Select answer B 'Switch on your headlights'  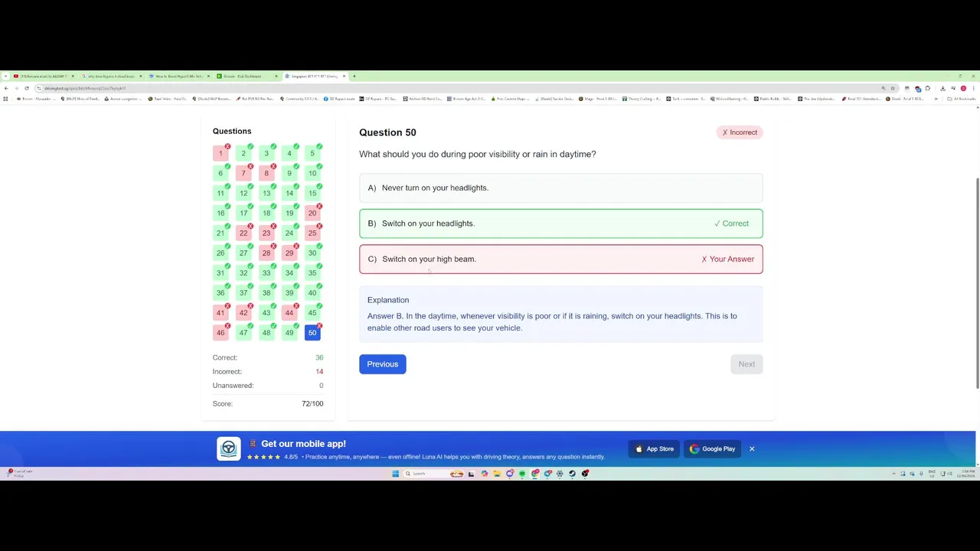click(x=561, y=223)
